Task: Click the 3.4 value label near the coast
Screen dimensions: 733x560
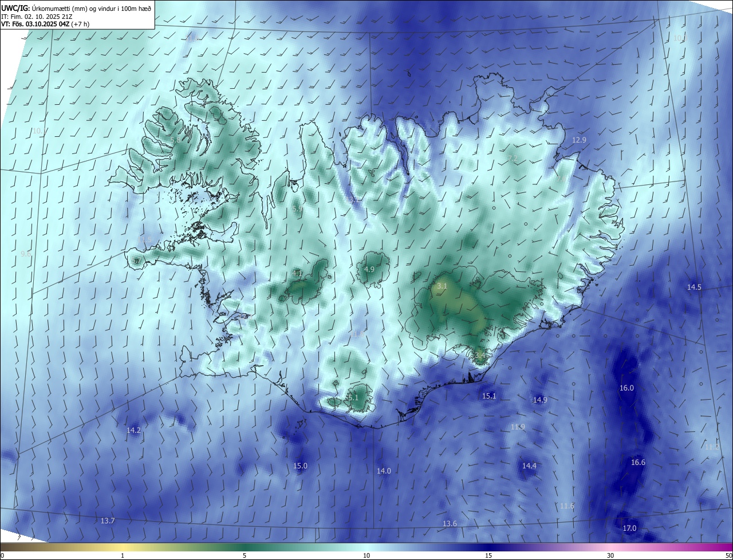Action: tap(480, 355)
